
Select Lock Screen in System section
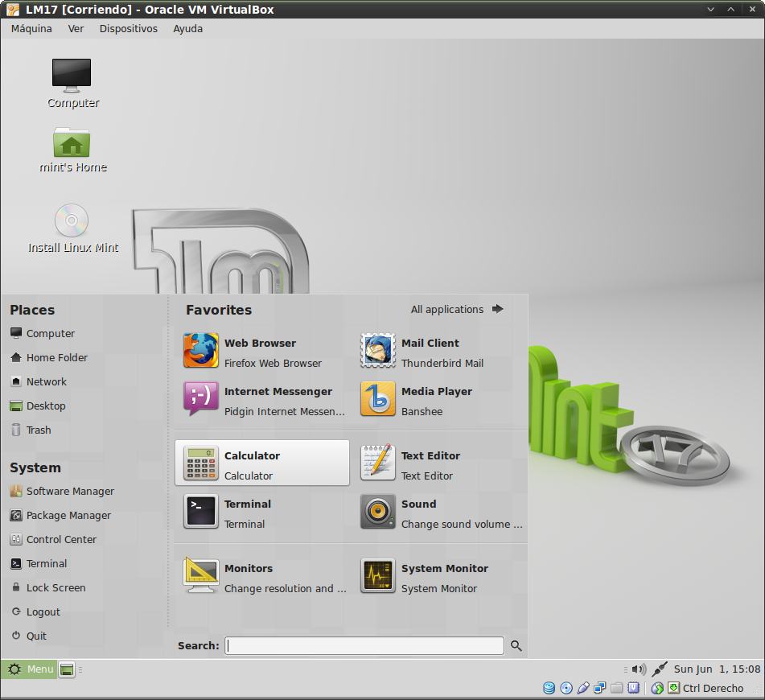(56, 587)
